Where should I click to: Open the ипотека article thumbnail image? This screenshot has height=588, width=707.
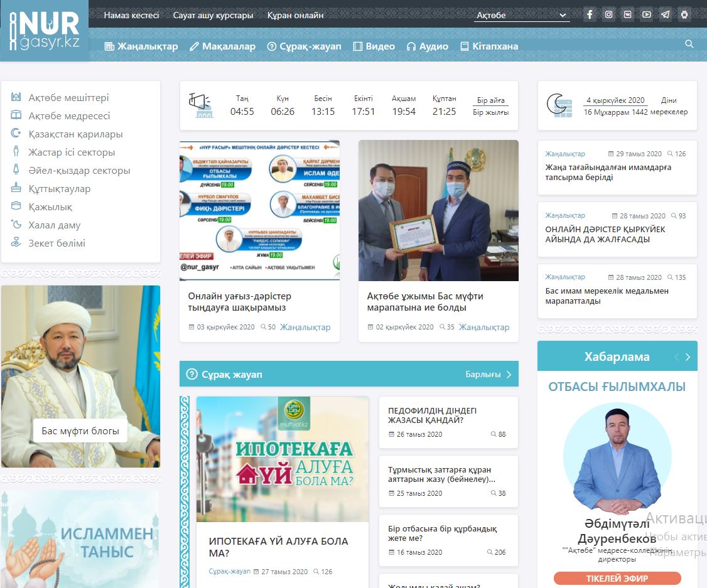[x=283, y=459]
